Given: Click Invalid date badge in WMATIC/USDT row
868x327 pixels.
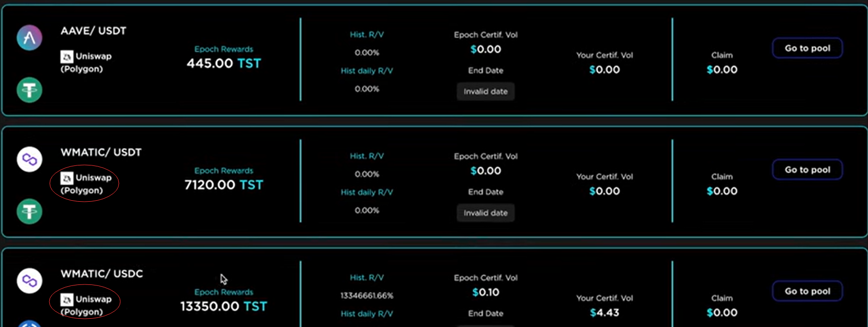Looking at the screenshot, I should (x=485, y=213).
